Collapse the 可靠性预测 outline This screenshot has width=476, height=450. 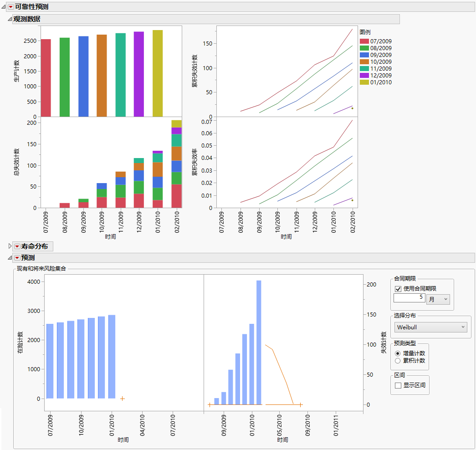pos(4,7)
